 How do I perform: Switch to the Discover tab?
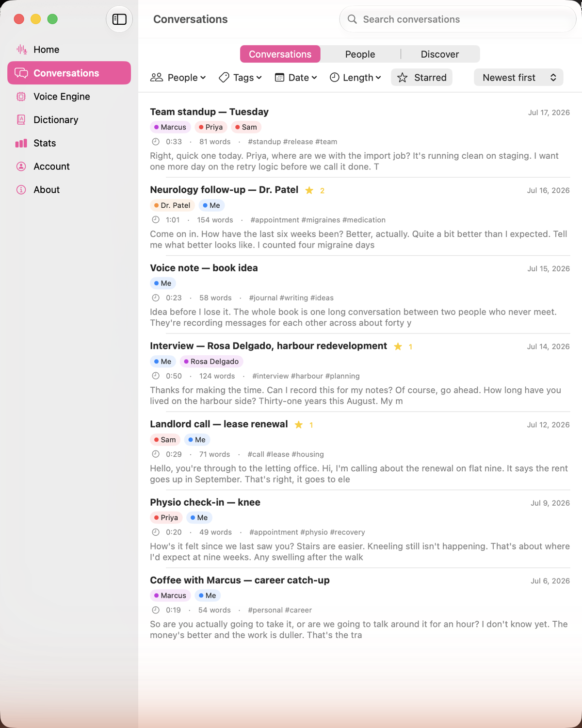click(x=440, y=54)
